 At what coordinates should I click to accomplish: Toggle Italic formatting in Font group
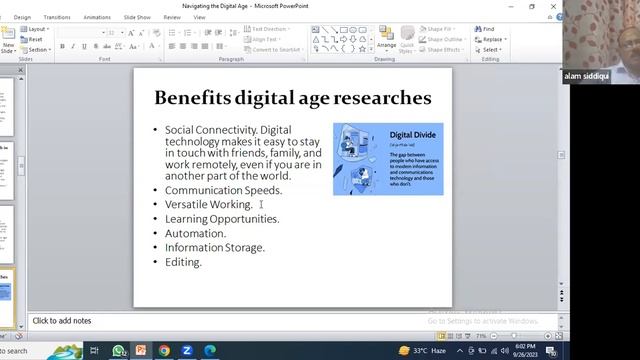click(x=73, y=47)
